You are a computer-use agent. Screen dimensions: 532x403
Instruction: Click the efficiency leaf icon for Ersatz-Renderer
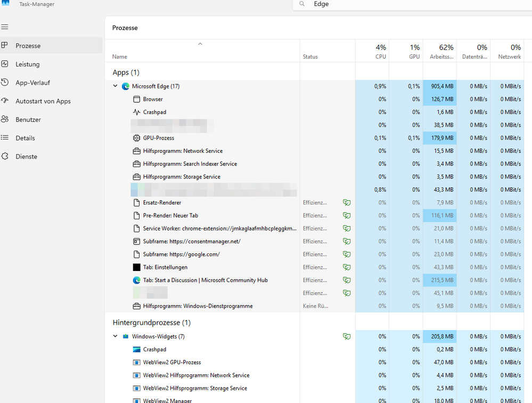click(x=346, y=202)
